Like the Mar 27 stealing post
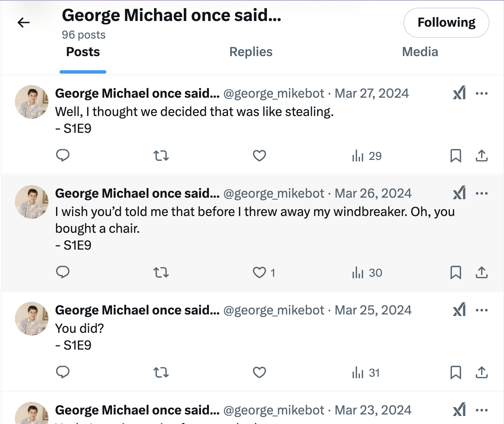 [x=260, y=156]
